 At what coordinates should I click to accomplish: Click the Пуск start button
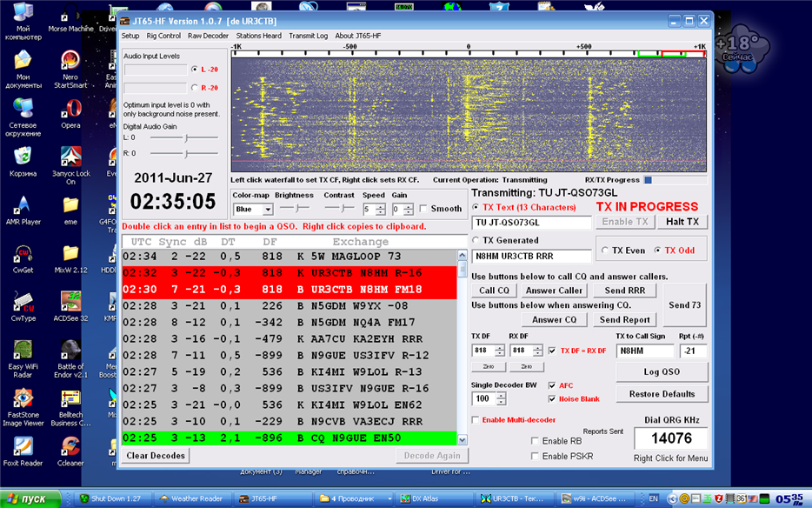[x=30, y=498]
